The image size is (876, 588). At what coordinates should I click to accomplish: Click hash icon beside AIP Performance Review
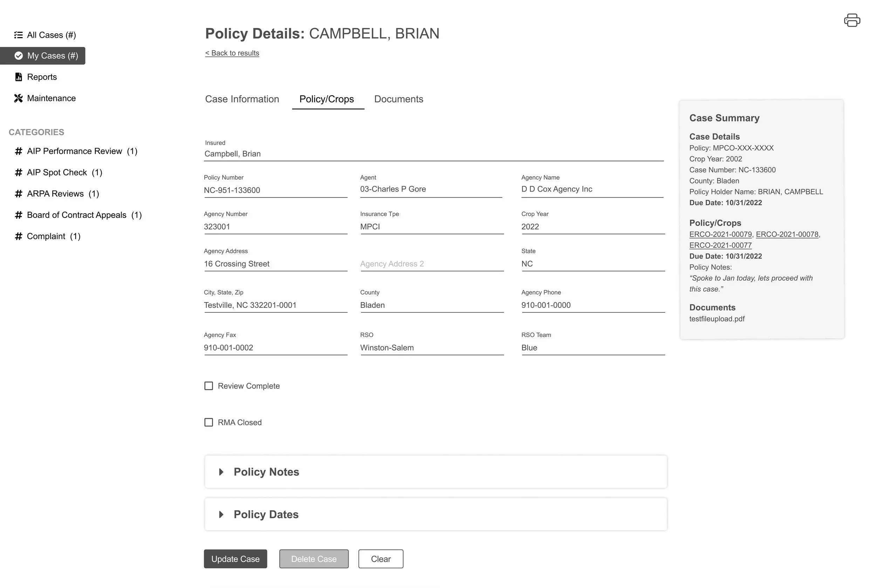[x=18, y=151]
